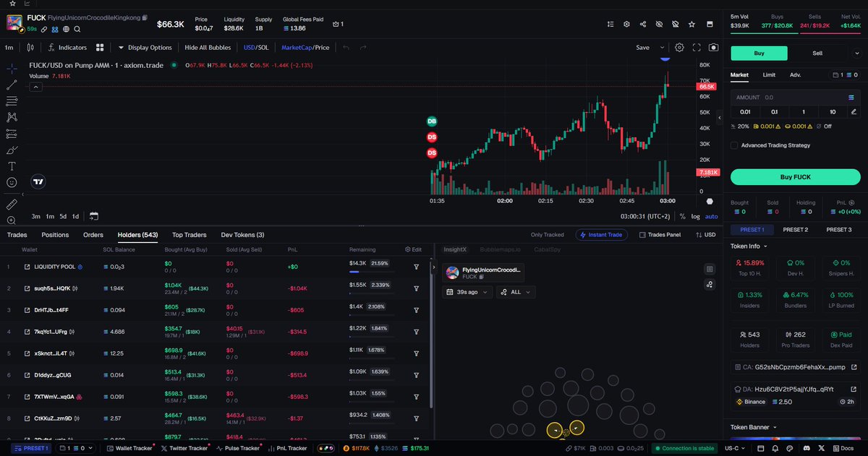Open the indicator templates grid icon
Screen dimensions: 868x456
[x=100, y=48]
